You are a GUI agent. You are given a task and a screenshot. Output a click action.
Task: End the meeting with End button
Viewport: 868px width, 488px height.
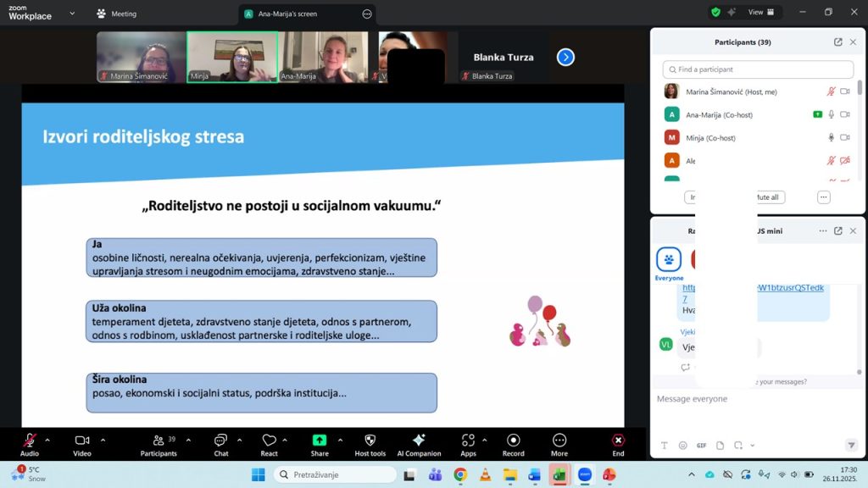(x=618, y=441)
